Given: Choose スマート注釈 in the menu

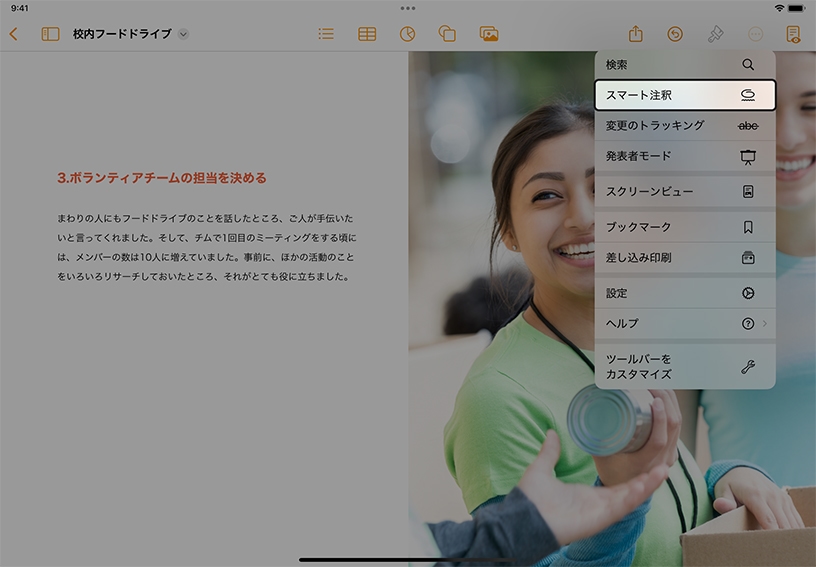Looking at the screenshot, I should coord(684,95).
